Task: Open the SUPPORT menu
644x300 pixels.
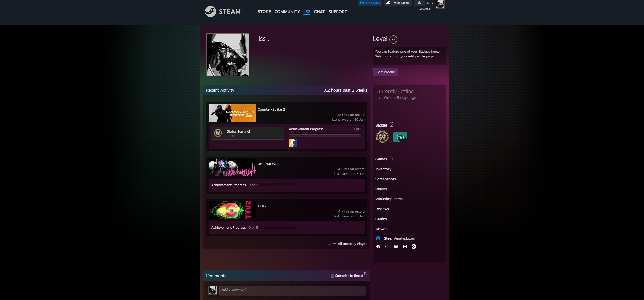Action: pos(337,12)
